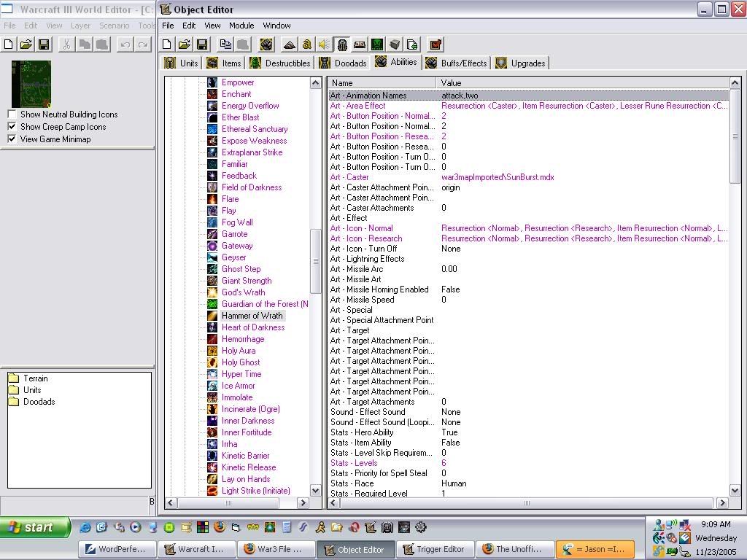Click the New file icon in Object Editor toolbar
This screenshot has height=560, width=747.
(167, 44)
